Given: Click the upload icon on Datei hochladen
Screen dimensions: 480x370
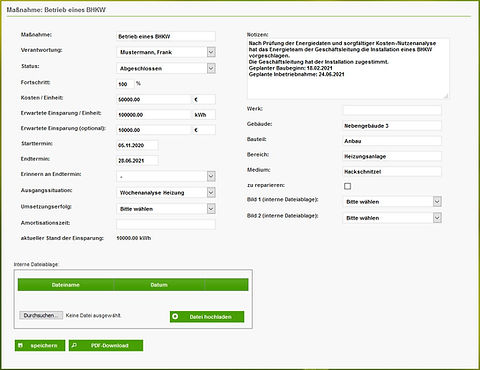Looking at the screenshot, I should click(x=175, y=316).
